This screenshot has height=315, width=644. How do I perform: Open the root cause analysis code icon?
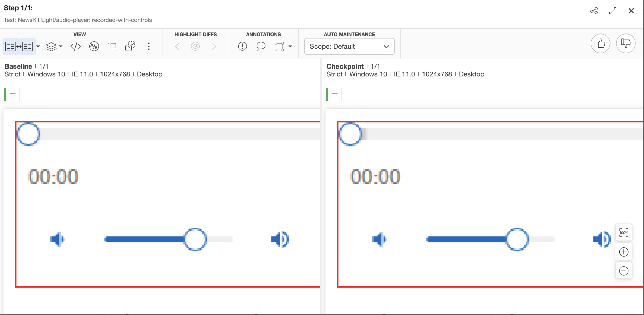tap(75, 47)
